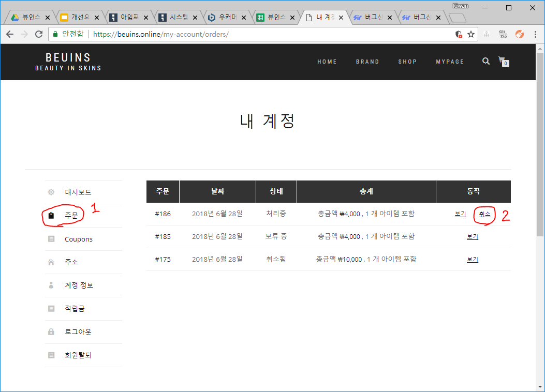
Task: Open the site search magnifier icon
Action: pos(486,61)
